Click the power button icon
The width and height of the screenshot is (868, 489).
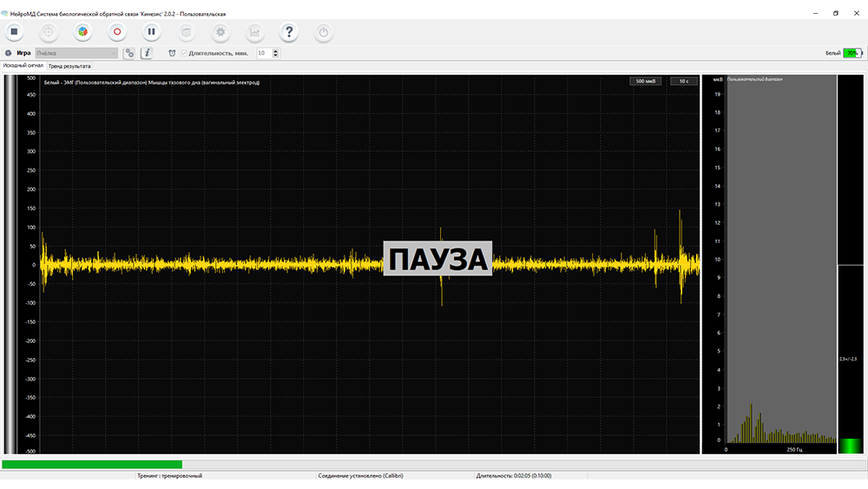pos(323,31)
